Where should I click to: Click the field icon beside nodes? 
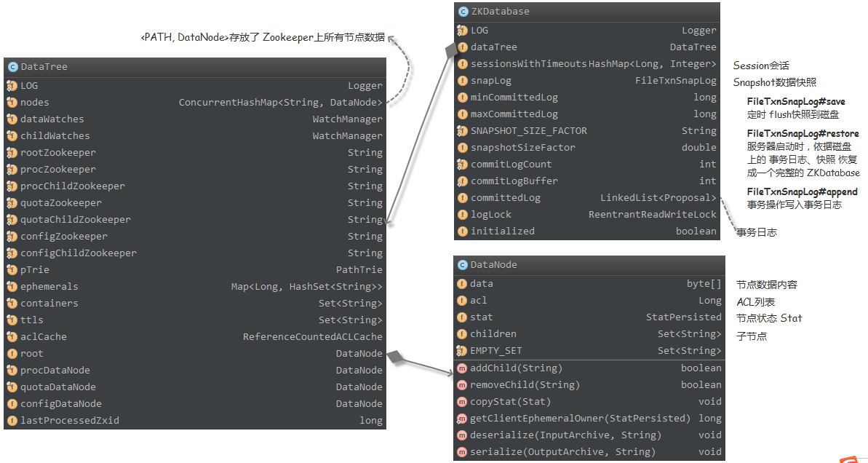(x=12, y=103)
